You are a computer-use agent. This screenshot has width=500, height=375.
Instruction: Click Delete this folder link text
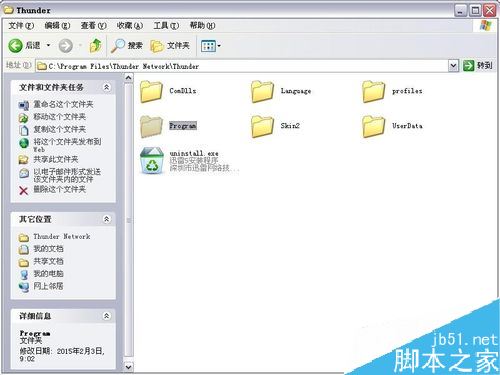tap(60, 190)
